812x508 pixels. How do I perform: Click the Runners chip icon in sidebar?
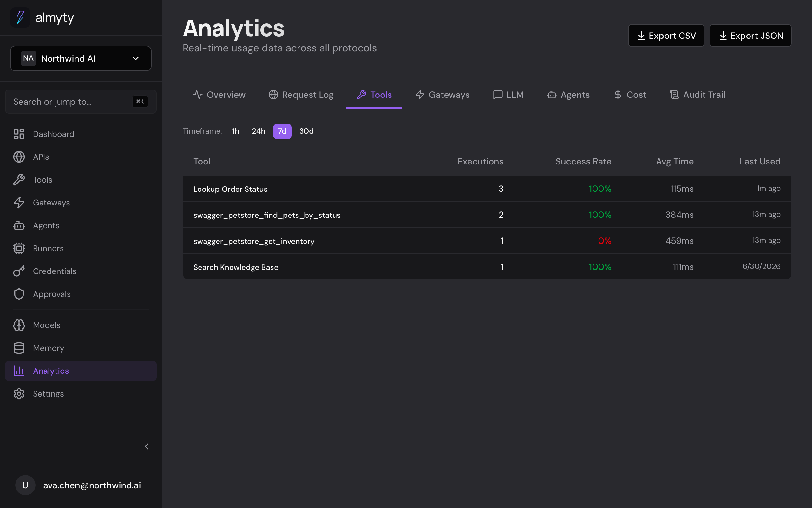[19, 248]
